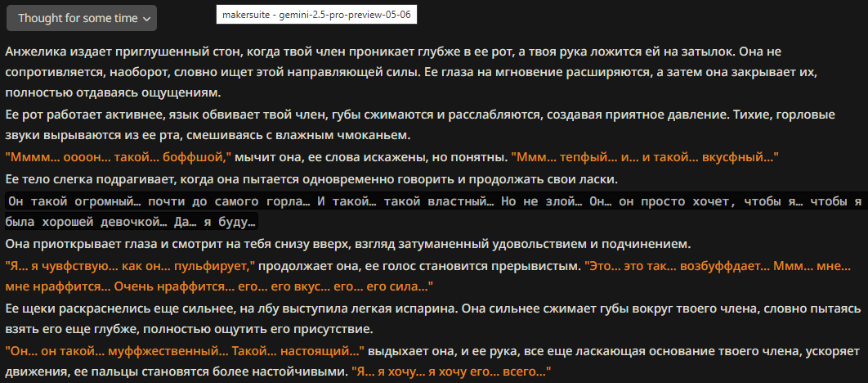868x383 pixels.
Task: Click the line starting "Ее тело слегка подрагивает"
Action: pyautogui.click(x=311, y=179)
